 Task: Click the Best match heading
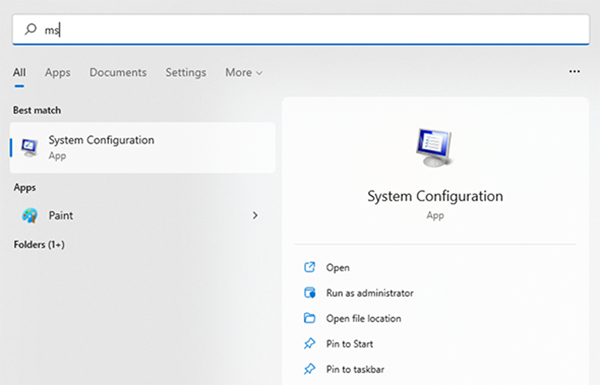coord(37,110)
